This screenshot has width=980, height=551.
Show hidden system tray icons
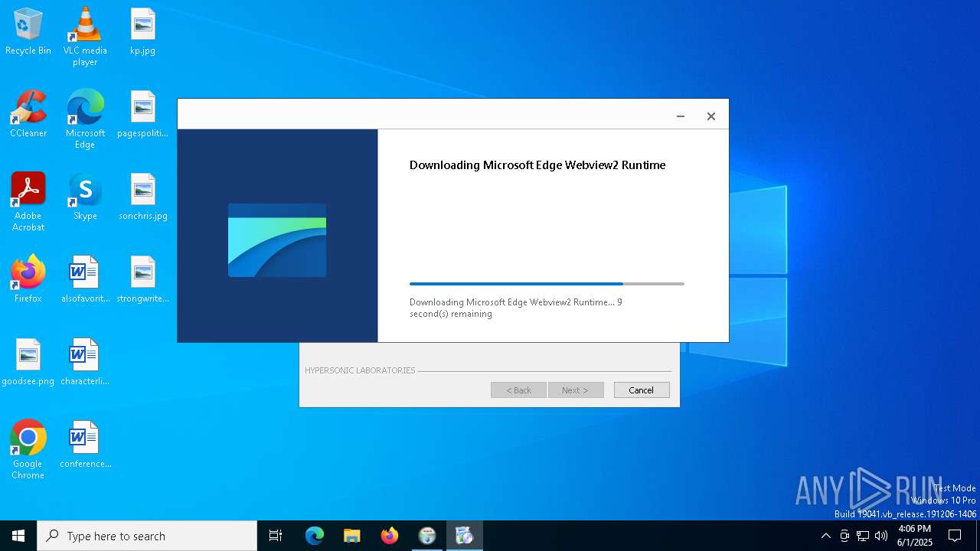point(825,536)
